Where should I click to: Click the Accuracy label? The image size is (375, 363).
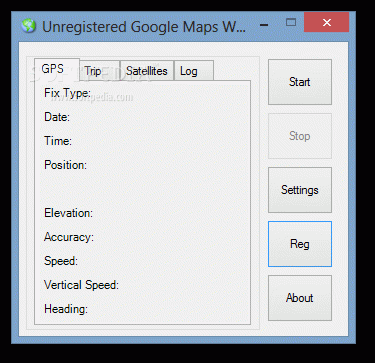(x=69, y=237)
